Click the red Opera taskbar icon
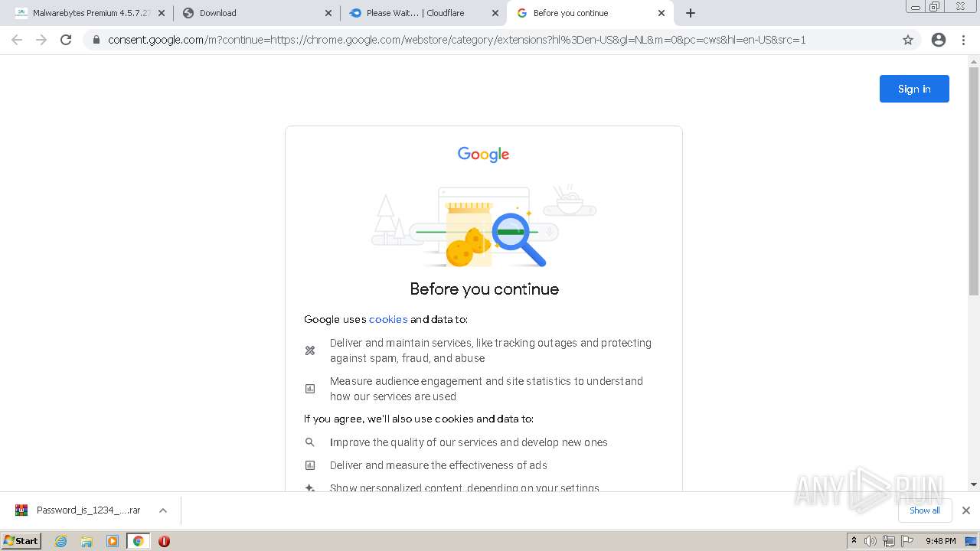The width and height of the screenshot is (980, 551). click(x=164, y=541)
